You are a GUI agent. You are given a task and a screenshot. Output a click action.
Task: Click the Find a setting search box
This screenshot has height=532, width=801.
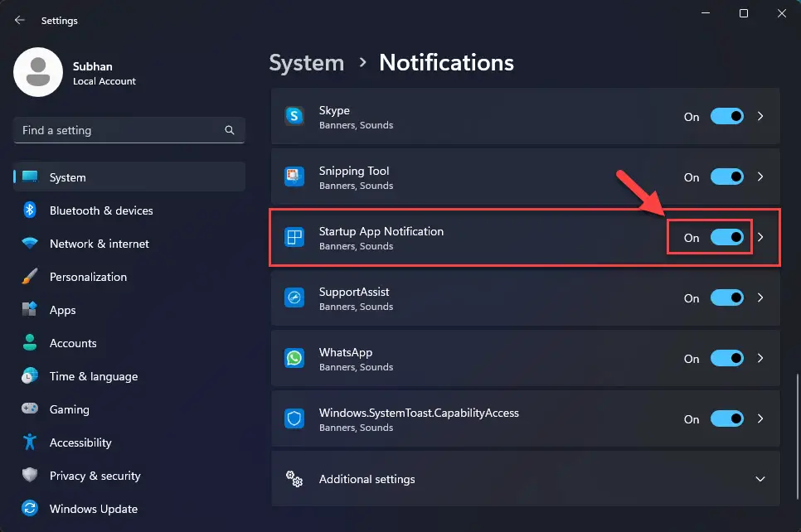[129, 130]
